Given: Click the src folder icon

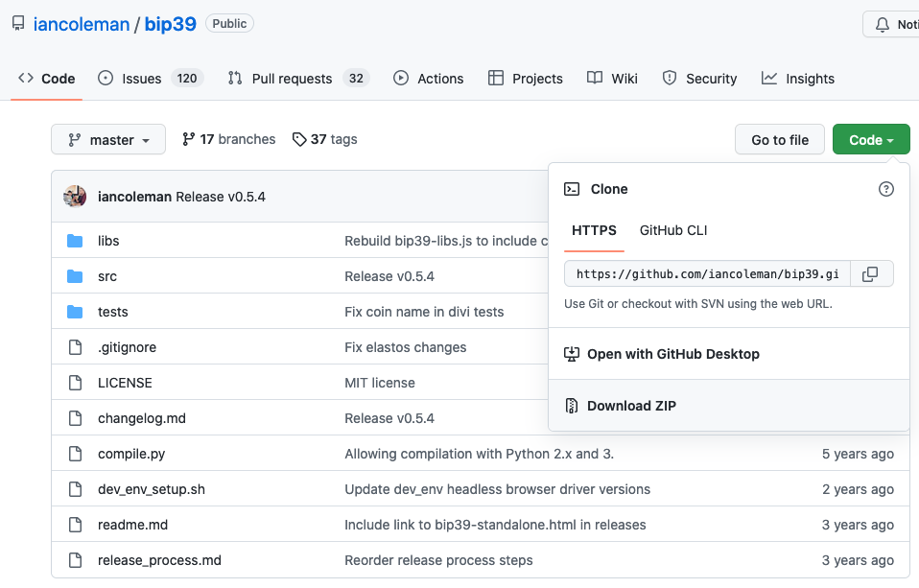Looking at the screenshot, I should tap(75, 276).
